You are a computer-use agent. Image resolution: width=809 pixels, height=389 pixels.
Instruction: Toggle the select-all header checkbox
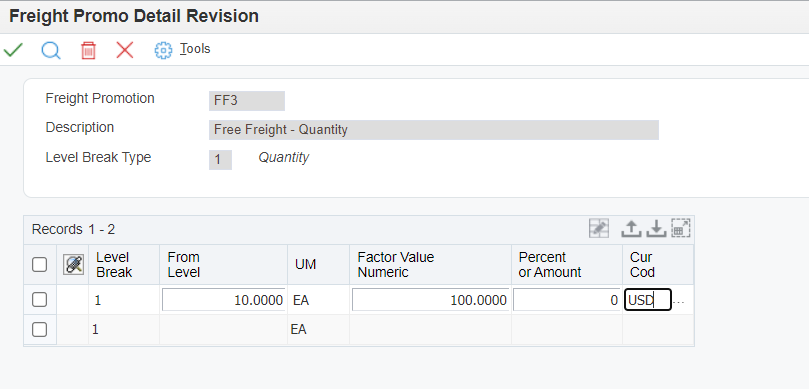[x=39, y=265]
